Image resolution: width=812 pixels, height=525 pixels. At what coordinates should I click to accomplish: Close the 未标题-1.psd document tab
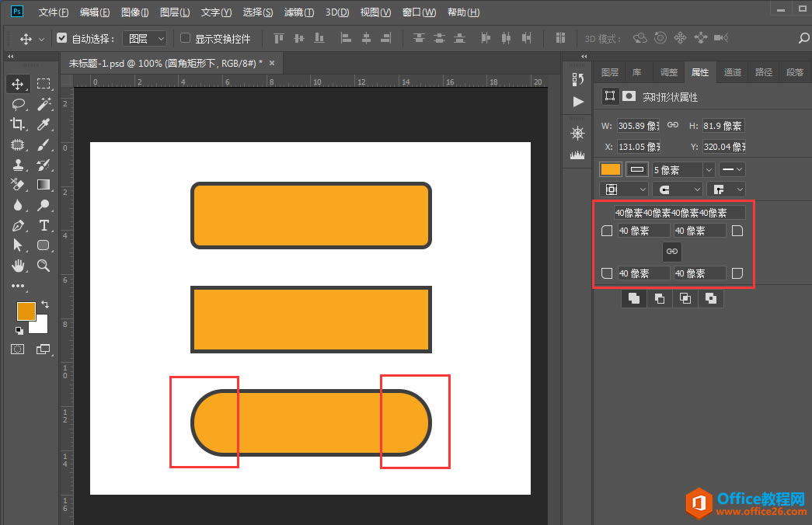point(272,63)
